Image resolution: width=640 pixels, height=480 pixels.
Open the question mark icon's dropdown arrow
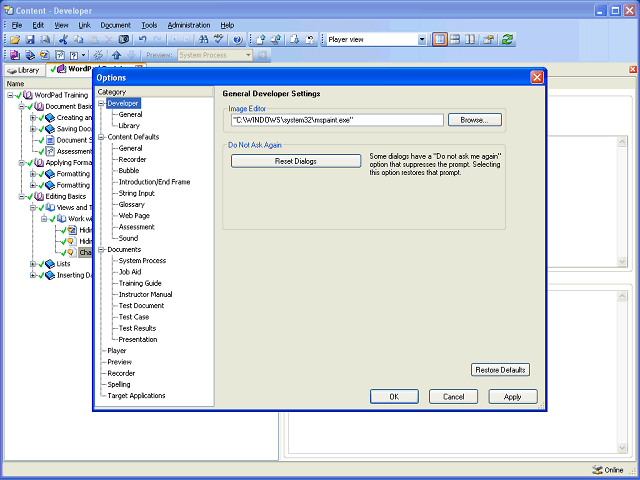pos(83,55)
